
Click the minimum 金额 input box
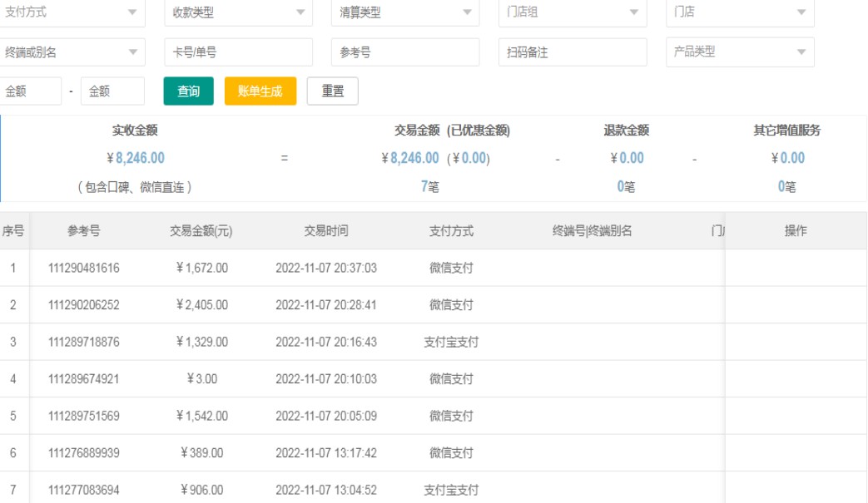(x=30, y=91)
